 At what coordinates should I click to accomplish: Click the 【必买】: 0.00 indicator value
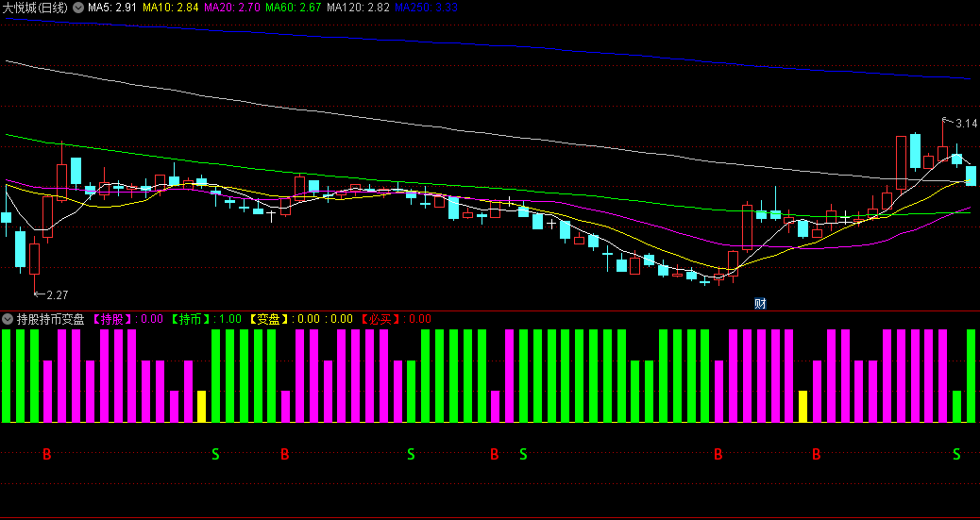click(396, 319)
